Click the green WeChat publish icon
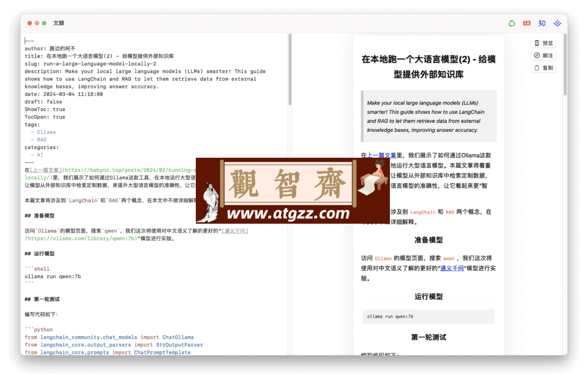This screenshot has height=382, width=588. pyautogui.click(x=512, y=23)
